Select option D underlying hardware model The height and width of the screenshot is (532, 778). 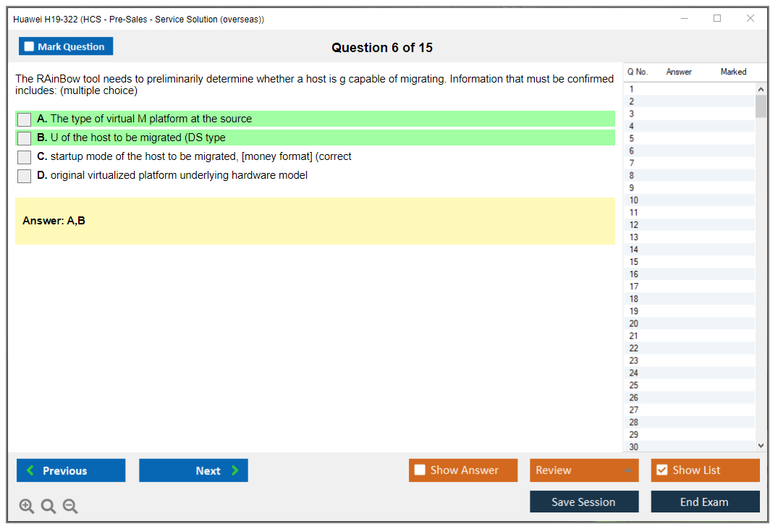click(x=25, y=176)
